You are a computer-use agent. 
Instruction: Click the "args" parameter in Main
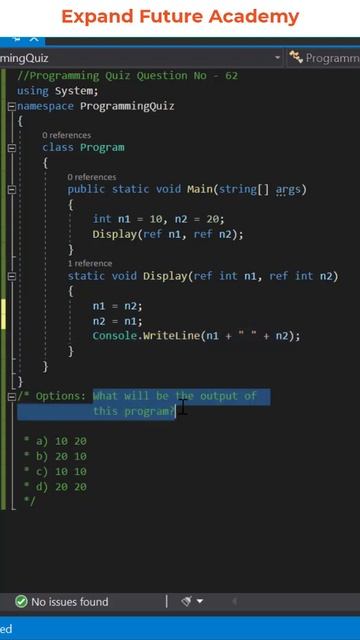[x=288, y=190]
